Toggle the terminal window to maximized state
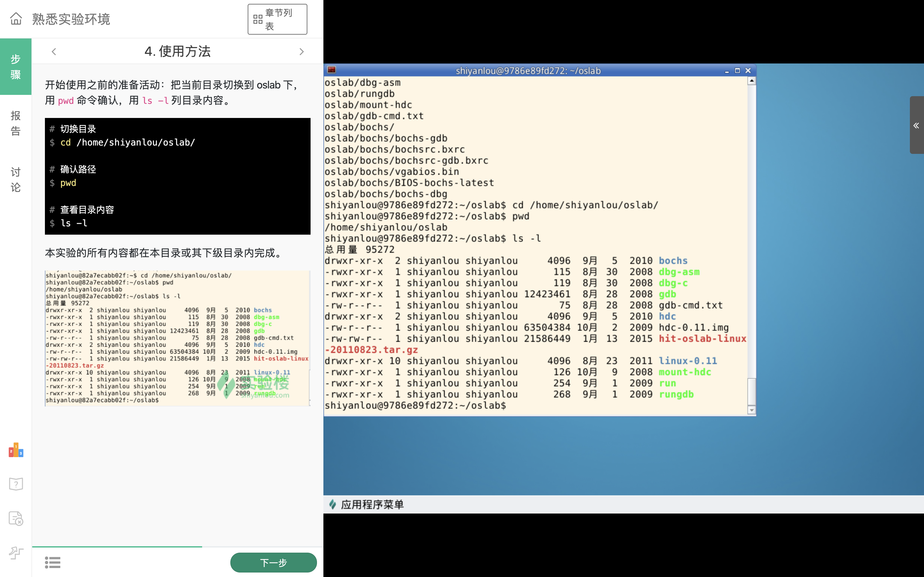 tap(738, 71)
